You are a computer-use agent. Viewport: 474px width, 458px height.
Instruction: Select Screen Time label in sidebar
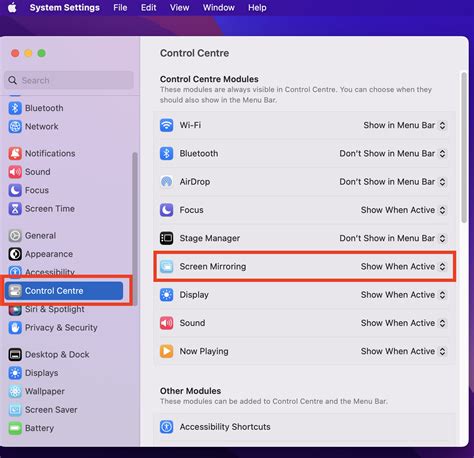(50, 209)
